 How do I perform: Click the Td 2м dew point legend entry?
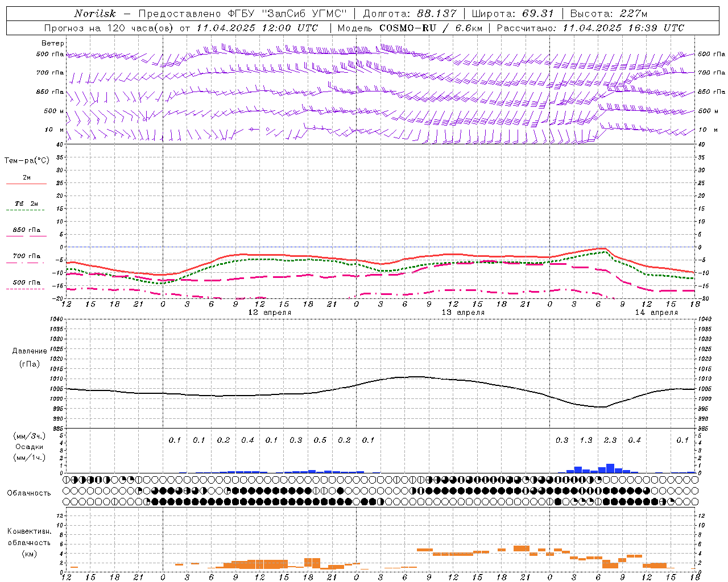click(x=26, y=203)
